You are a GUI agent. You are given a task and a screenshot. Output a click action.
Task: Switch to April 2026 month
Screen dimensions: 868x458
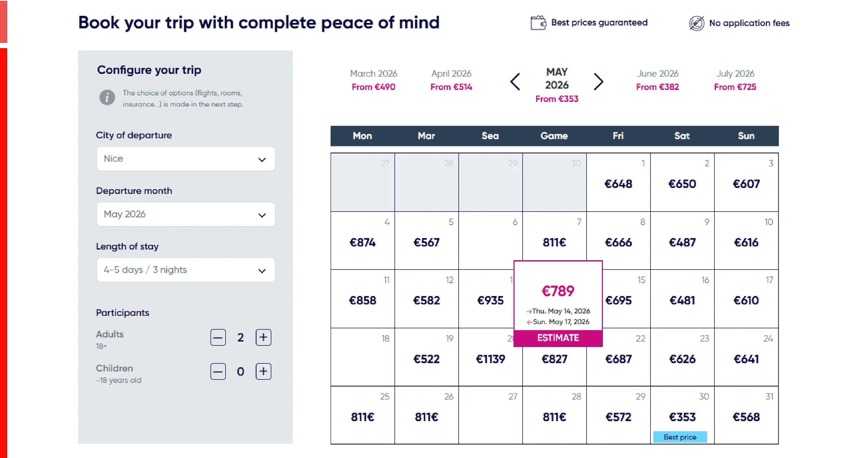[x=451, y=80]
